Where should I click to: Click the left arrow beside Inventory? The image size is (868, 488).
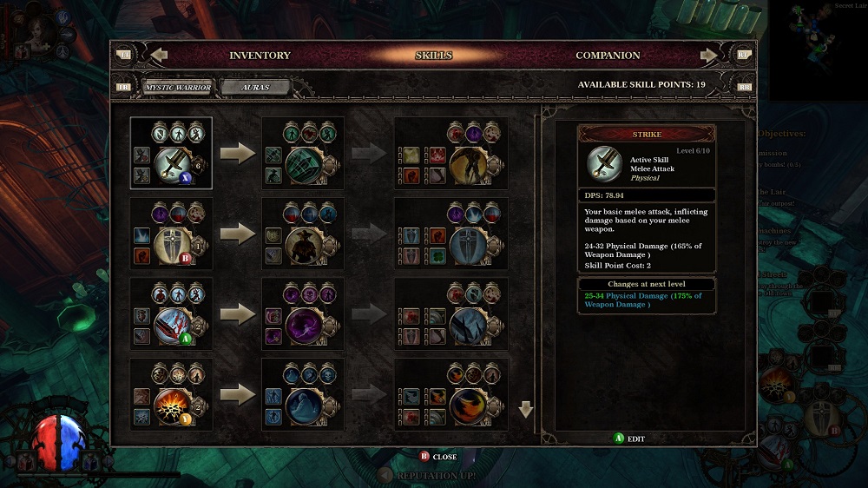(160, 55)
